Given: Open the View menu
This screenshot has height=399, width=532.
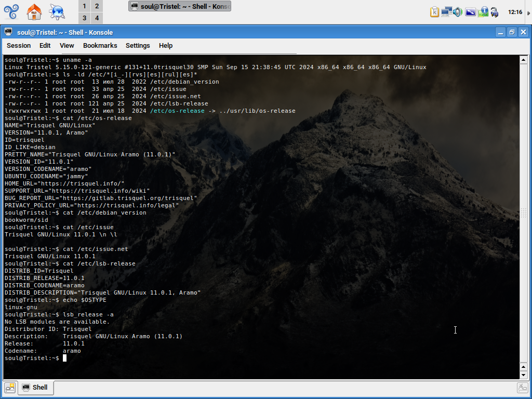Looking at the screenshot, I should 67,46.
